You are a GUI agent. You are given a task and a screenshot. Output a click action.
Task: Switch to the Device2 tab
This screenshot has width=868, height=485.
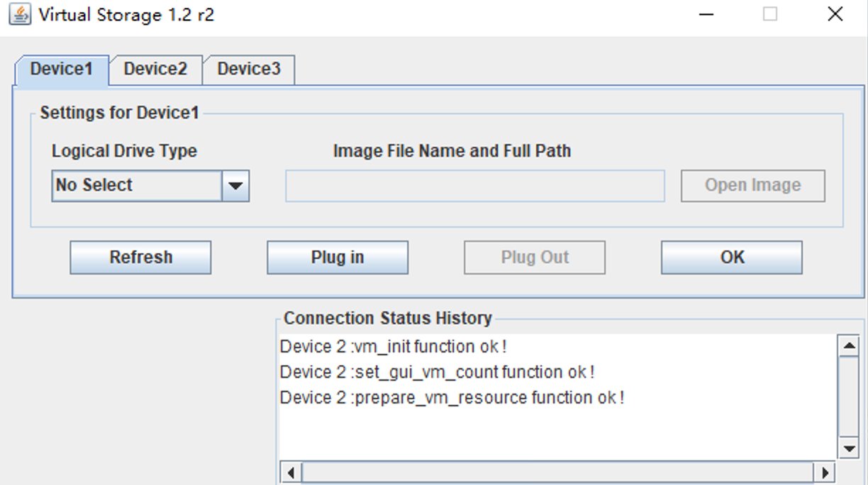(x=155, y=69)
